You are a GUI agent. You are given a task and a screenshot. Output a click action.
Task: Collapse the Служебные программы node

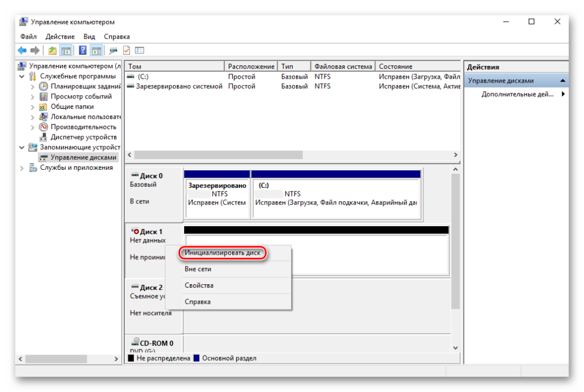(22, 76)
